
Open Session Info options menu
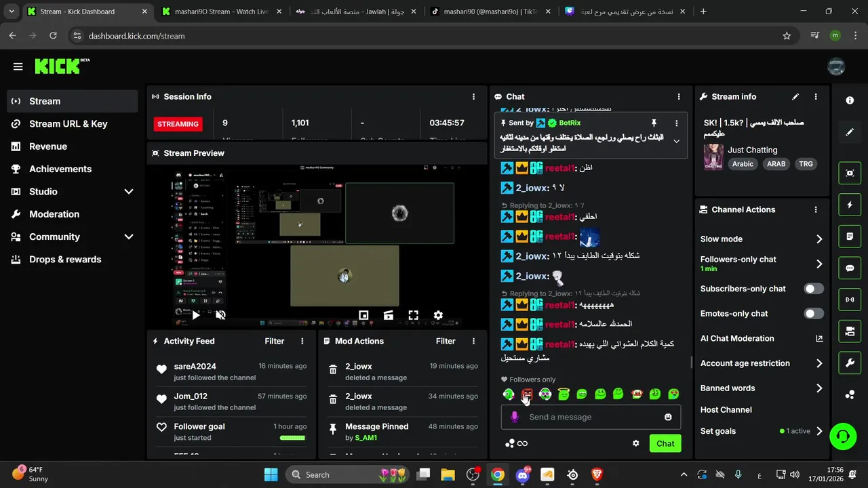pos(473,97)
